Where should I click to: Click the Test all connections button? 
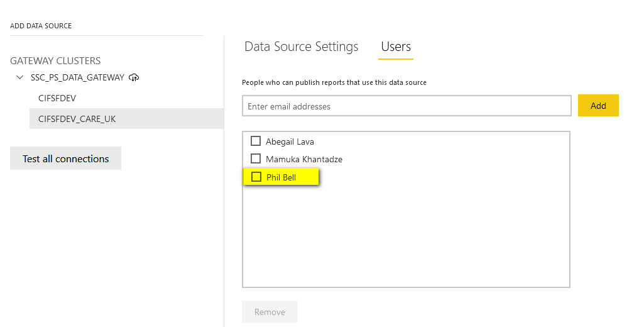pyautogui.click(x=66, y=158)
